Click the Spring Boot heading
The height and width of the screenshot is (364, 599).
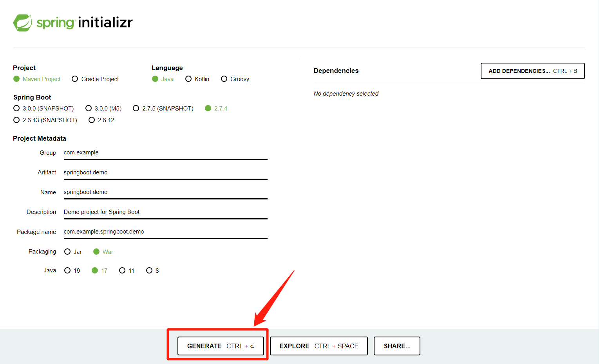(x=32, y=97)
